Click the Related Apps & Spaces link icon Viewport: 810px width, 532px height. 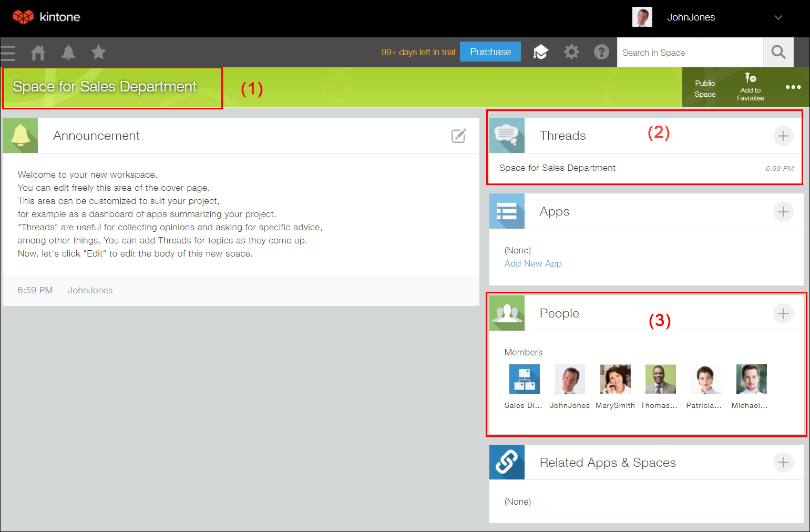point(506,462)
